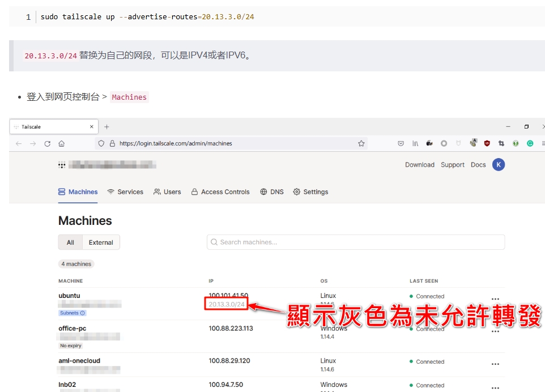Open the Access Controls tab

[220, 192]
